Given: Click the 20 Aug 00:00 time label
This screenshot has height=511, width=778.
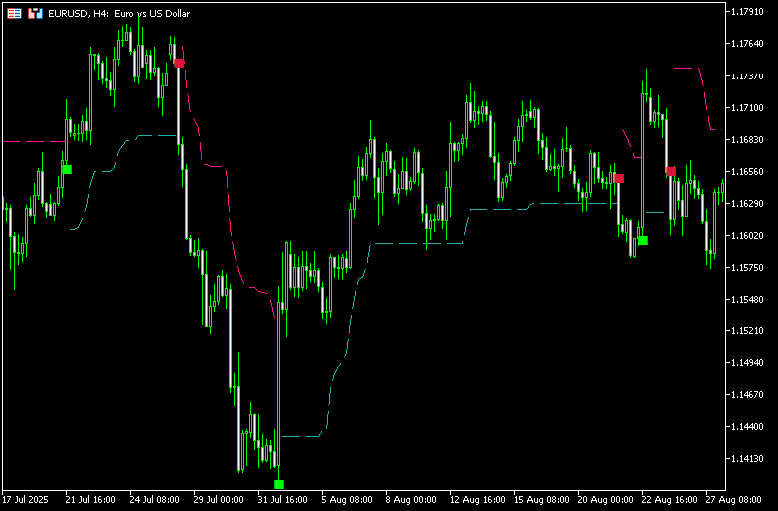Looking at the screenshot, I should (x=603, y=498).
